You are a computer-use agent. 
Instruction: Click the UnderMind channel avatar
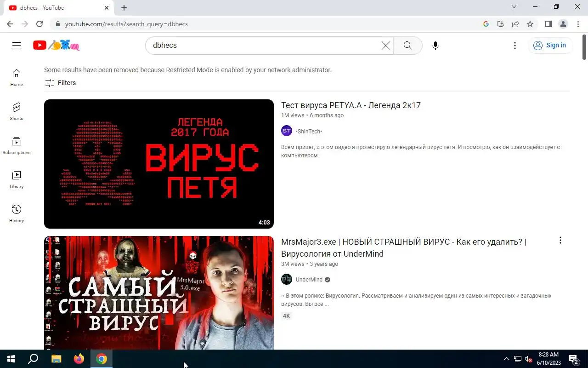coord(287,279)
